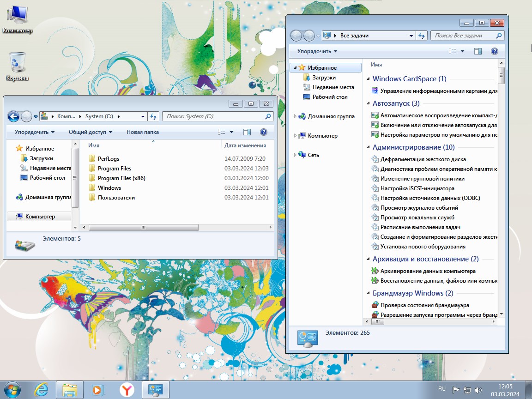Viewport: 532px width, 399px height.
Task: Open view options dropdown arrow in Все задачи window
Action: [x=462, y=51]
